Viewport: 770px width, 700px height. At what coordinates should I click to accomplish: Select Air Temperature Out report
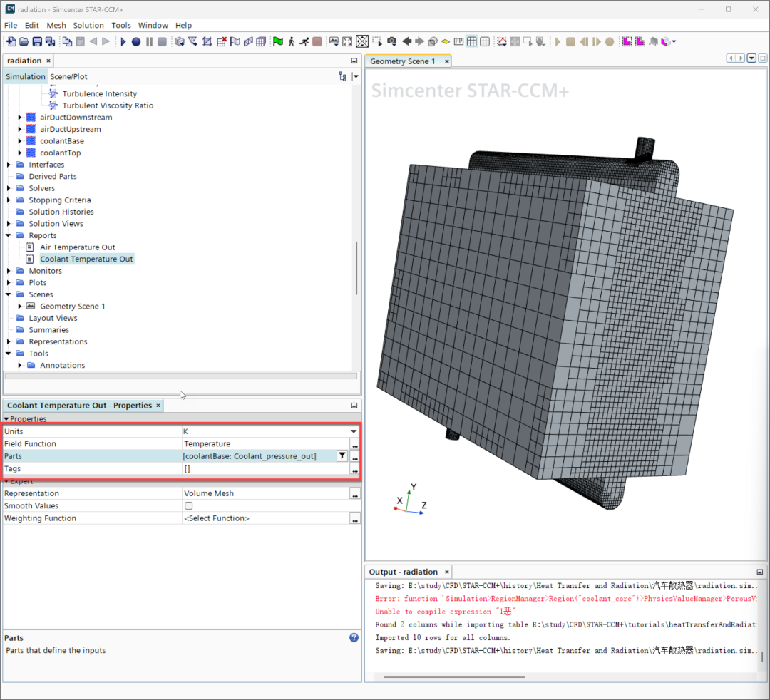click(78, 247)
